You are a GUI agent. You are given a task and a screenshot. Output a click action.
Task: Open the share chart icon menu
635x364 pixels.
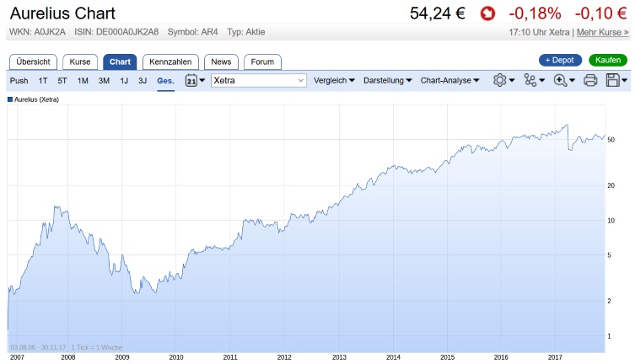tap(534, 80)
